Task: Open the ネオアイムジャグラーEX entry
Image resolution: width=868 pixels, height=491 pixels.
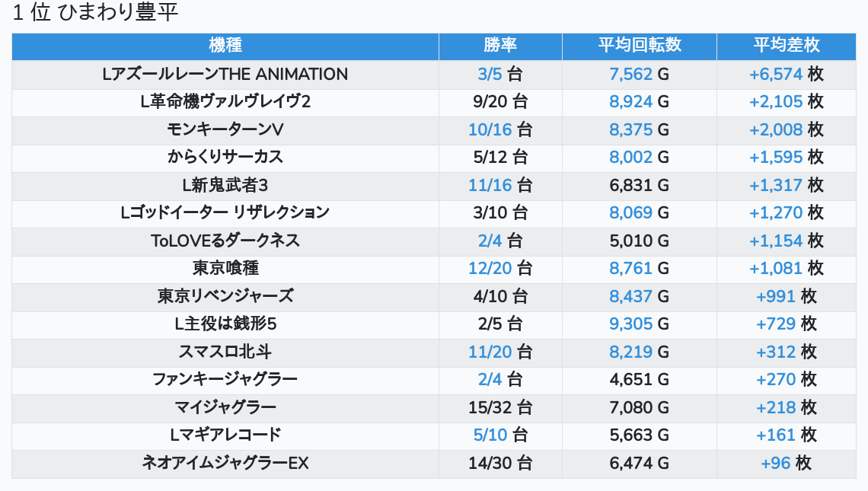Action: click(x=225, y=463)
